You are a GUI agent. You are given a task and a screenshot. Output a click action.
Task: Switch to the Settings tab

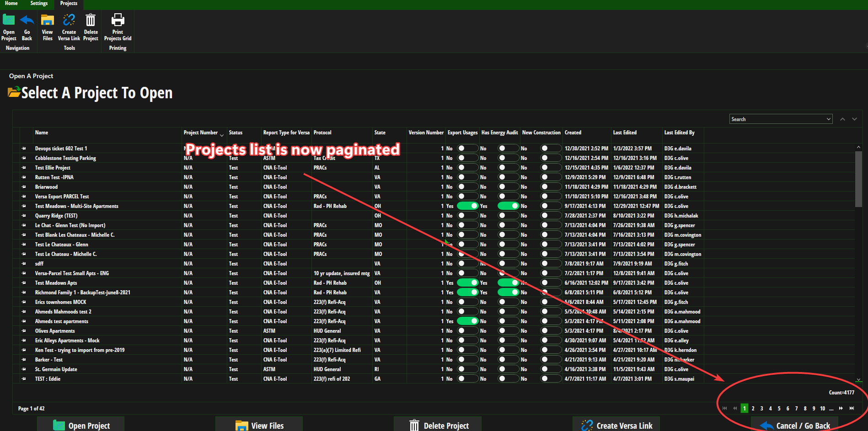[39, 4]
